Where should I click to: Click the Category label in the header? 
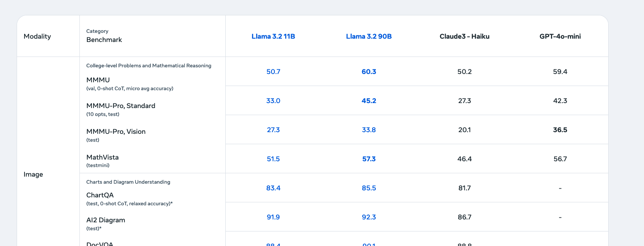(x=97, y=31)
